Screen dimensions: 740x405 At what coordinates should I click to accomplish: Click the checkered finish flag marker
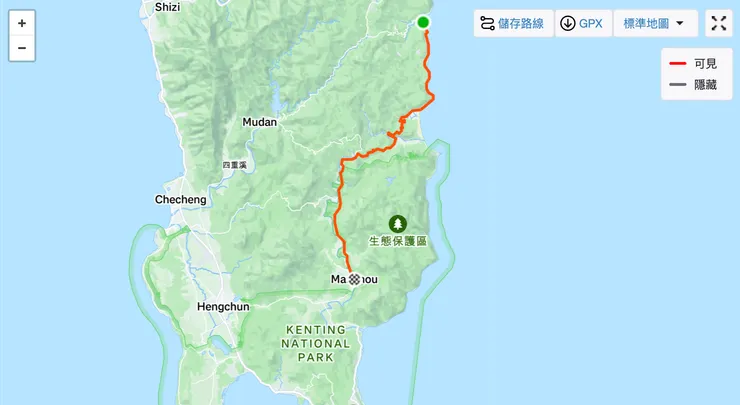[x=354, y=279]
